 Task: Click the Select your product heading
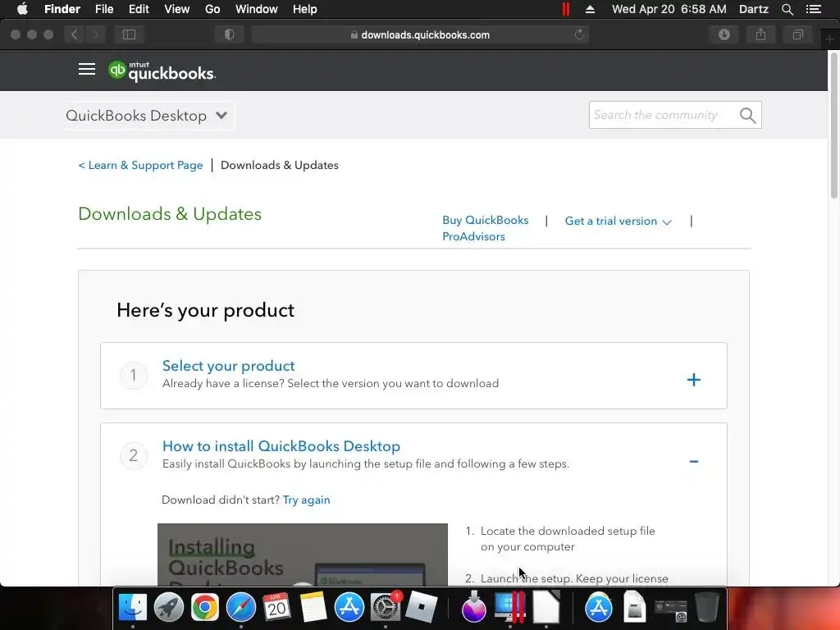click(229, 366)
